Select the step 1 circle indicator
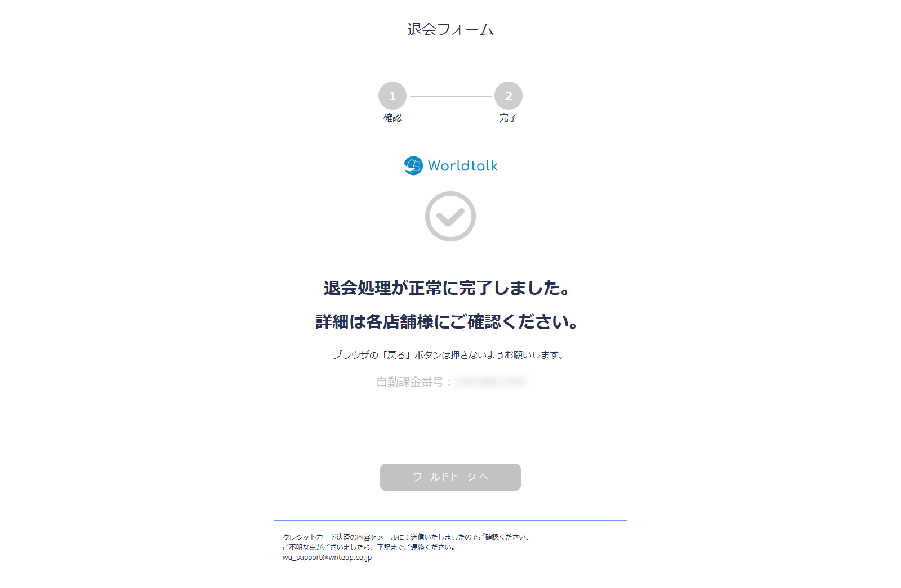 392,96
